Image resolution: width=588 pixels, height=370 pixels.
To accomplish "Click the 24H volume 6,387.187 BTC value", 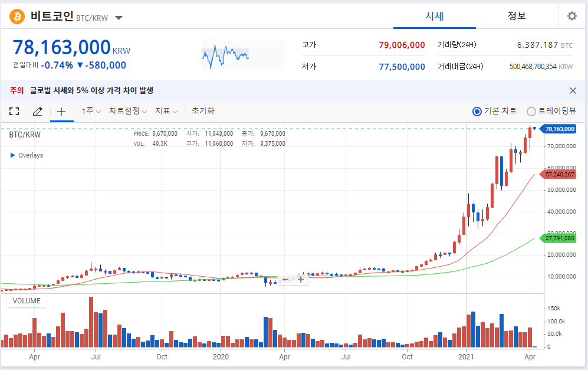I will 545,45.
